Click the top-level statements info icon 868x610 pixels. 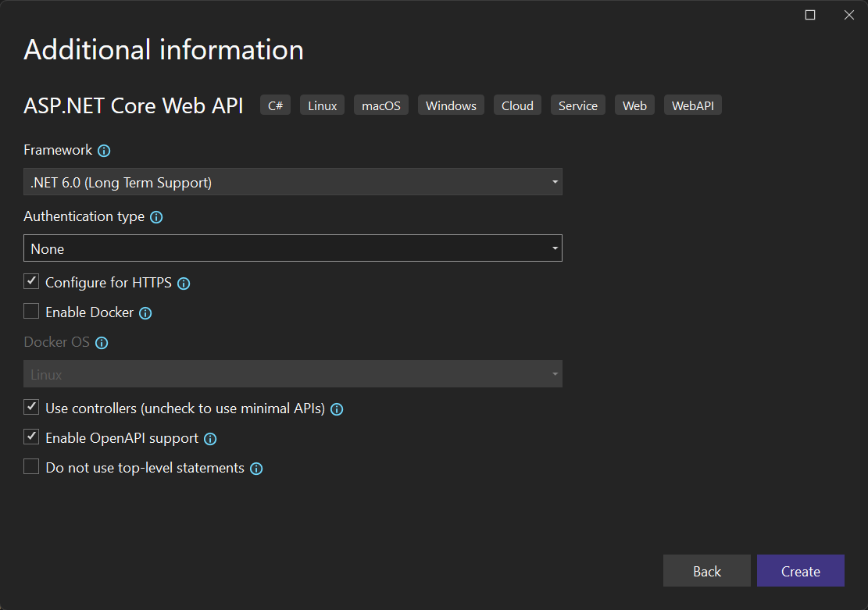tap(256, 469)
